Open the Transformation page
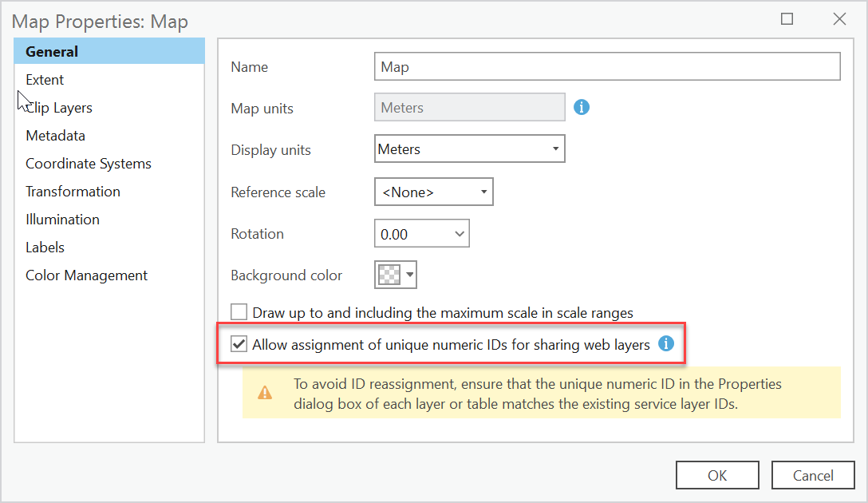Screen dimensions: 868x503 click(x=73, y=191)
